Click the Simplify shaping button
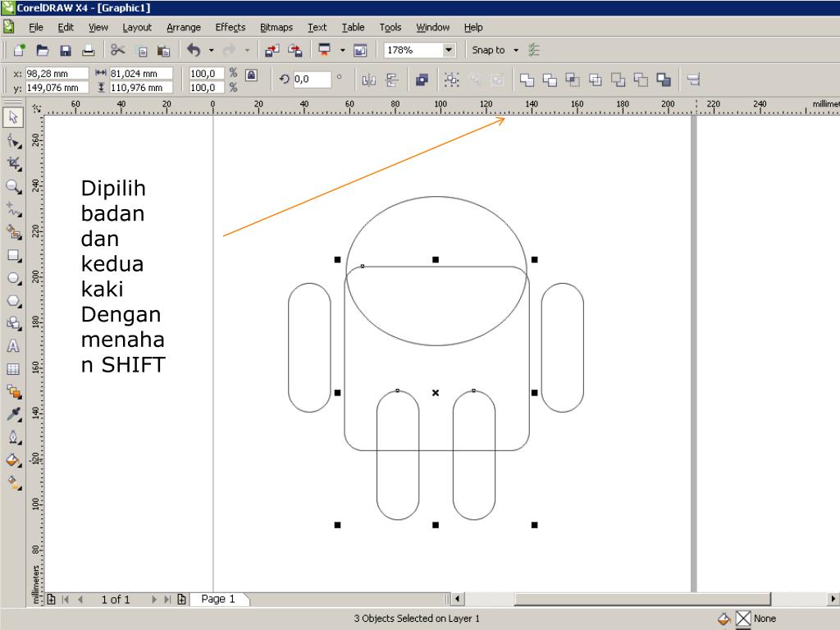 click(x=596, y=80)
